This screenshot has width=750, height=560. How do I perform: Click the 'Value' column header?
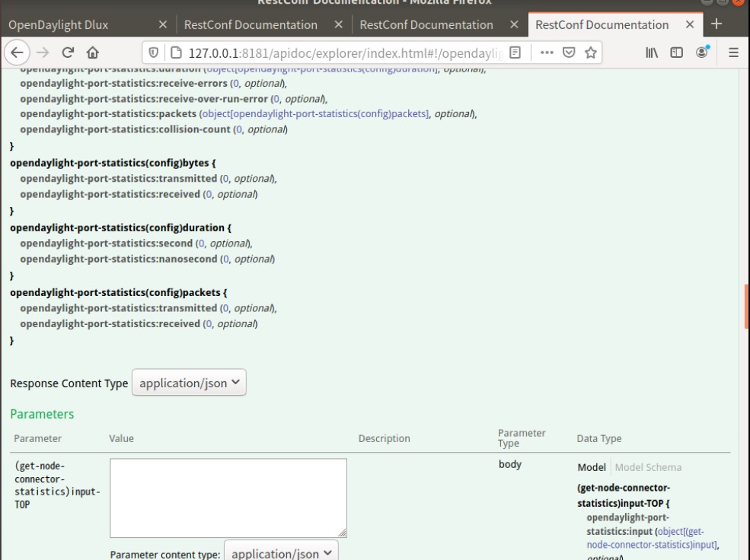(122, 438)
